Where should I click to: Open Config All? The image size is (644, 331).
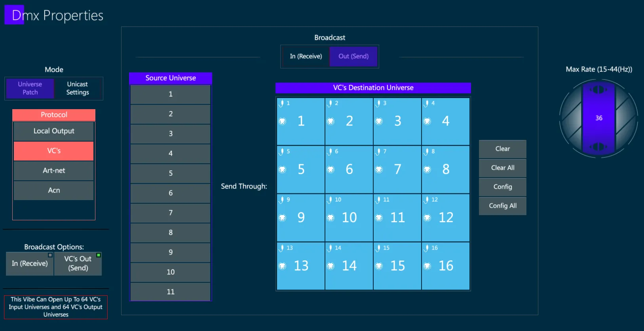coord(503,206)
